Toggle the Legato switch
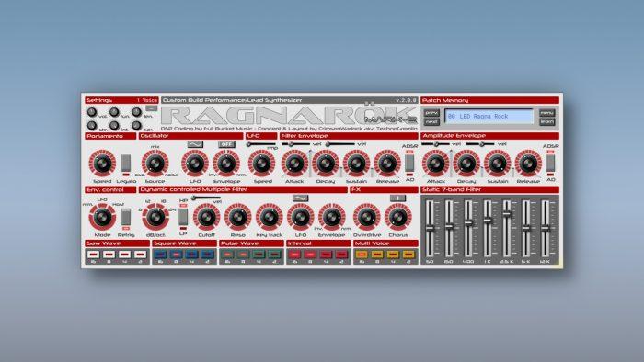The width and height of the screenshot is (644, 362). click(126, 164)
